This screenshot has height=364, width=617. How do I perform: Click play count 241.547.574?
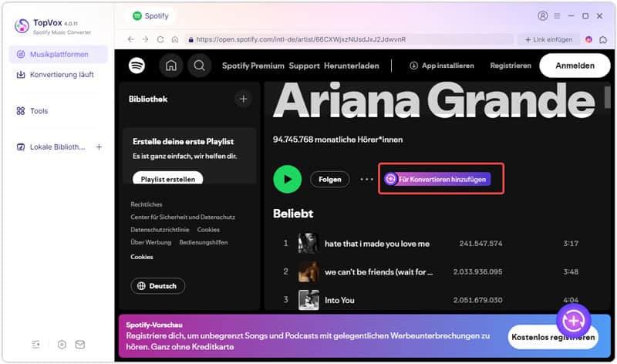[480, 244]
